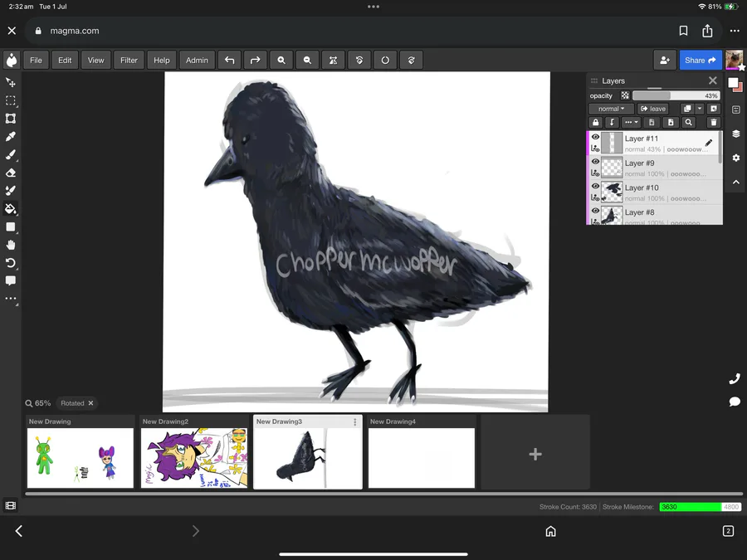Image resolution: width=747 pixels, height=560 pixels.
Task: Click the foreground/background color swatch
Action: tap(735, 84)
